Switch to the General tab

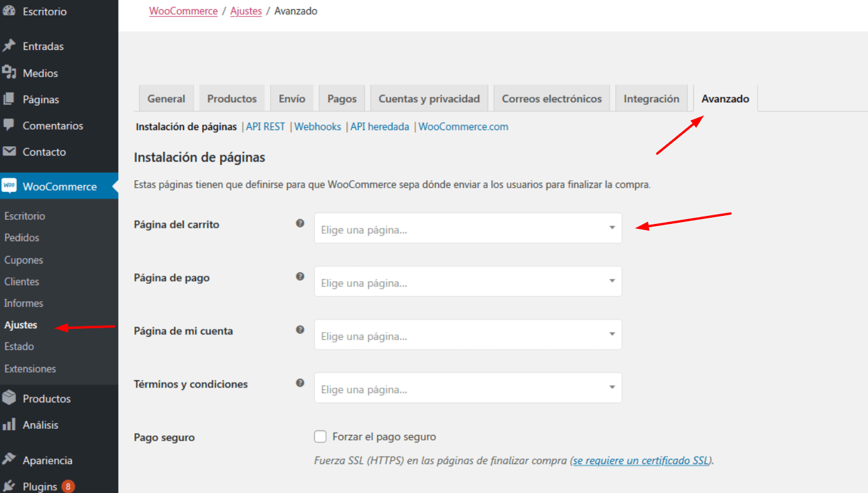(x=166, y=99)
